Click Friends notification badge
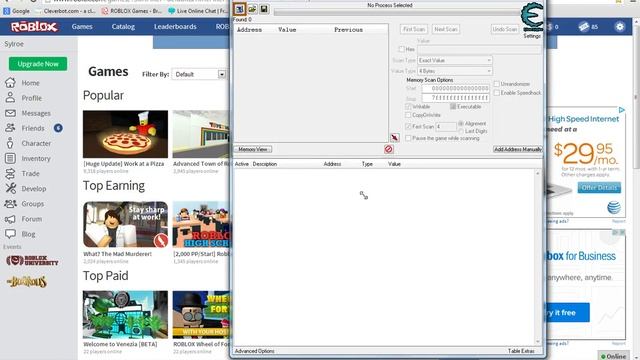Screen dimensions: 640x360 click(58, 128)
